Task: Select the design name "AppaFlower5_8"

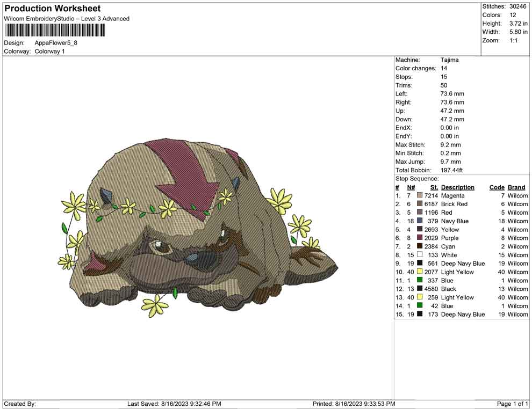Action: 56,43
